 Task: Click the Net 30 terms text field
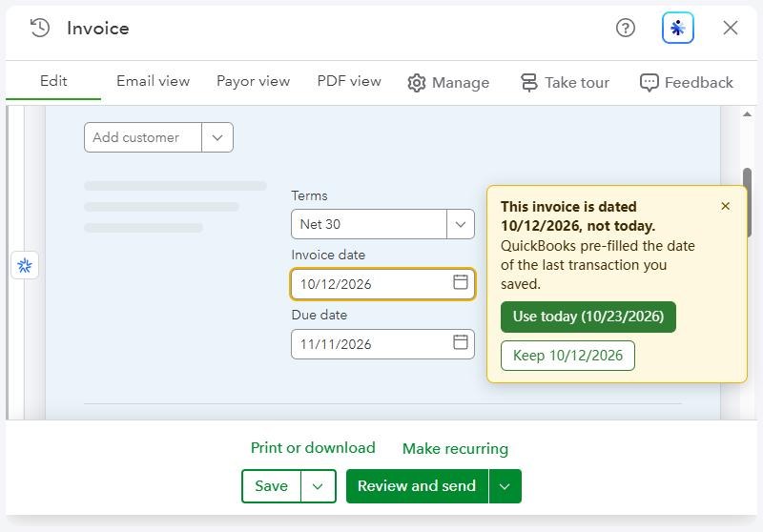coord(369,224)
